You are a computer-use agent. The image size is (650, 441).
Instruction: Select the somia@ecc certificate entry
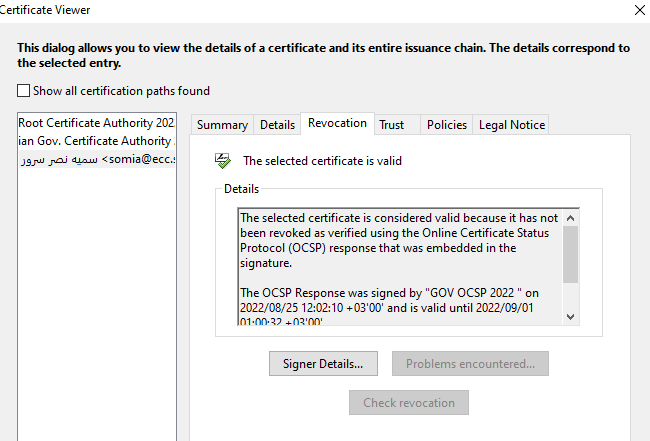96,160
